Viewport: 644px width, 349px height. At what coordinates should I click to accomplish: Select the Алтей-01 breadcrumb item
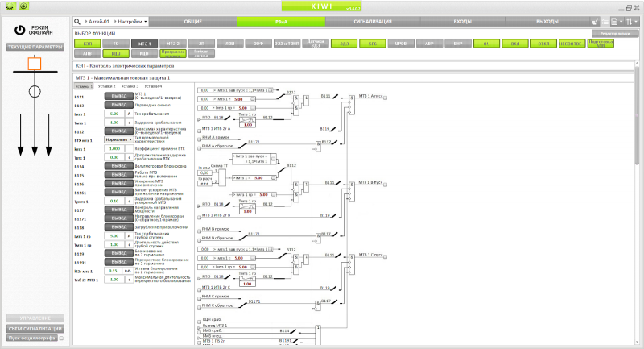pyautogui.click(x=98, y=22)
